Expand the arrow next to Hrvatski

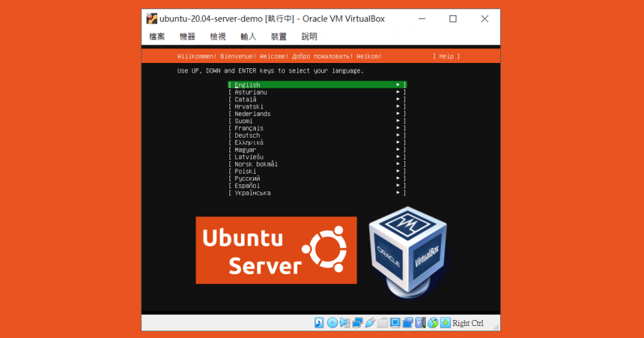click(x=398, y=106)
